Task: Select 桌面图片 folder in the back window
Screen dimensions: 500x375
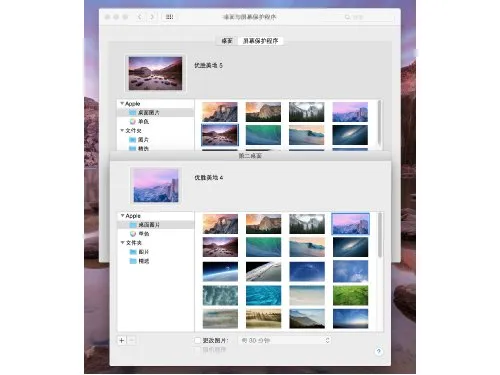Action: pos(155,113)
